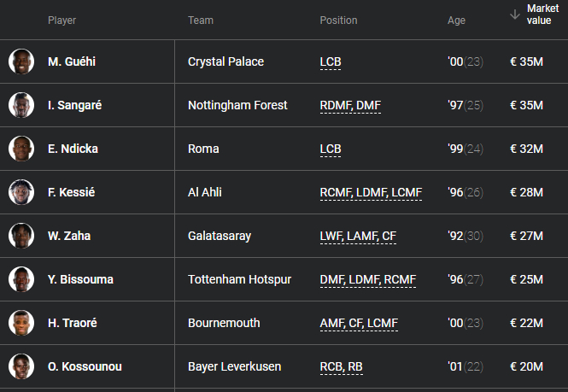This screenshot has height=392, width=568.
Task: Click Y. Bissouma's player photo
Action: (21, 279)
